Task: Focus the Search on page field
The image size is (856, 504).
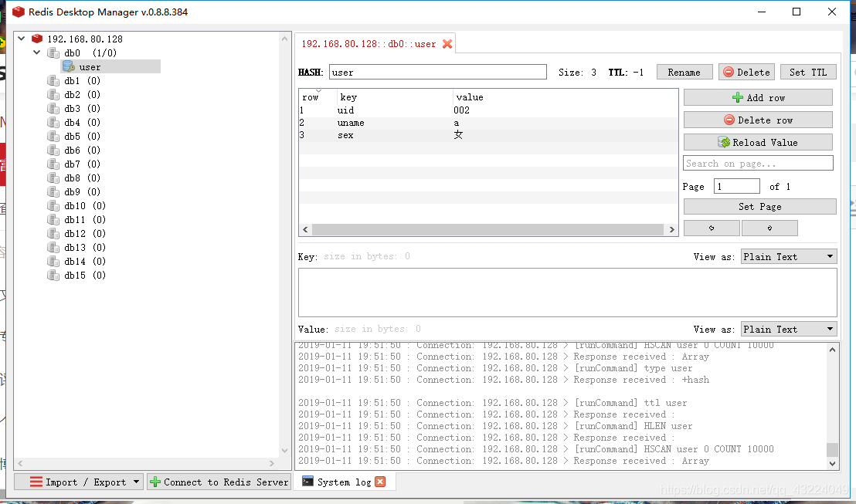Action: 758,163
